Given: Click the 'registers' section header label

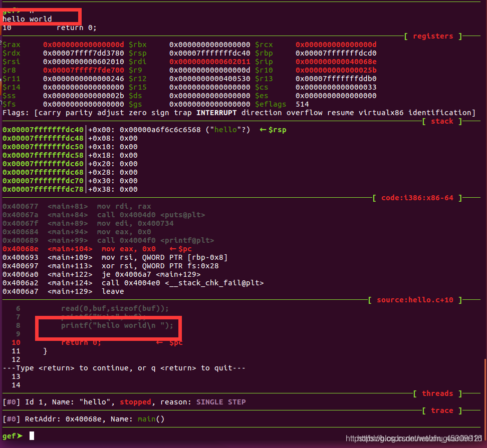Looking at the screenshot, I should click(433, 37).
